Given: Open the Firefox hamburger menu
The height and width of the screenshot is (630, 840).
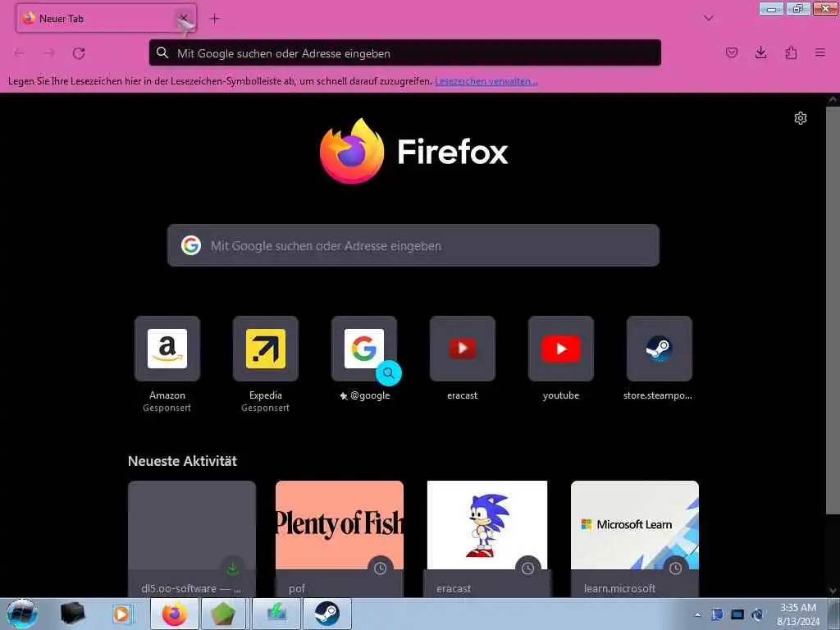Looking at the screenshot, I should [820, 52].
